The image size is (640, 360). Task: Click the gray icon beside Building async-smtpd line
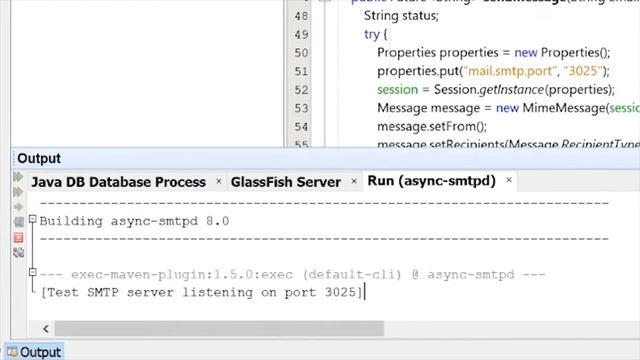[x=19, y=222]
